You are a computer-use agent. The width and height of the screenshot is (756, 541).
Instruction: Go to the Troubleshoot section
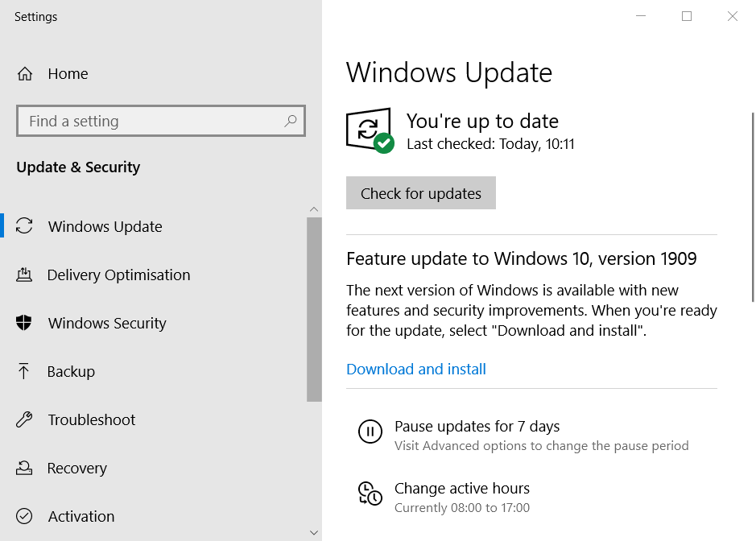point(91,419)
